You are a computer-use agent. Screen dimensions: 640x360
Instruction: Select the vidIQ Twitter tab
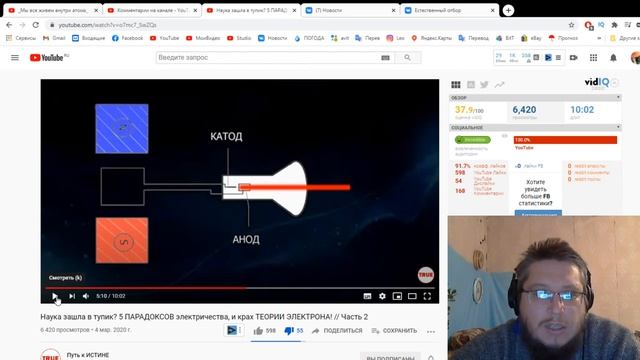484,84
